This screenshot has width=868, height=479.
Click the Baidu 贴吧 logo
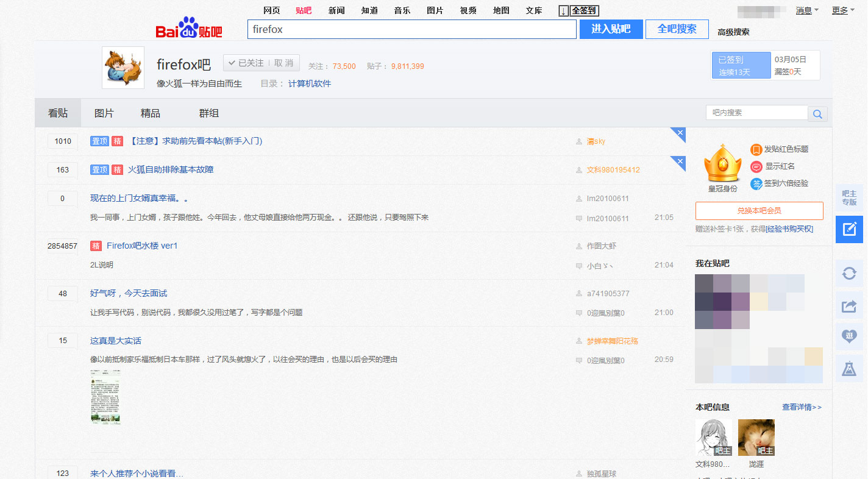point(189,28)
